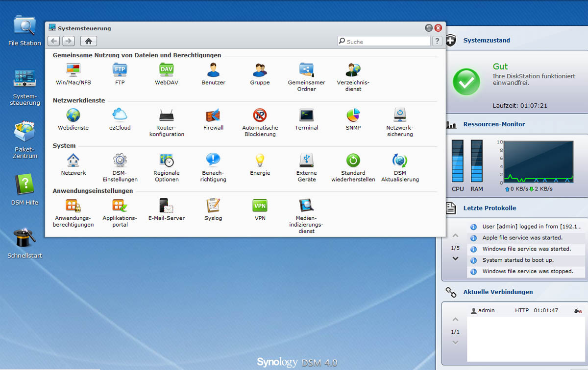Open the VPN application settings
The image size is (588, 370).
click(260, 206)
